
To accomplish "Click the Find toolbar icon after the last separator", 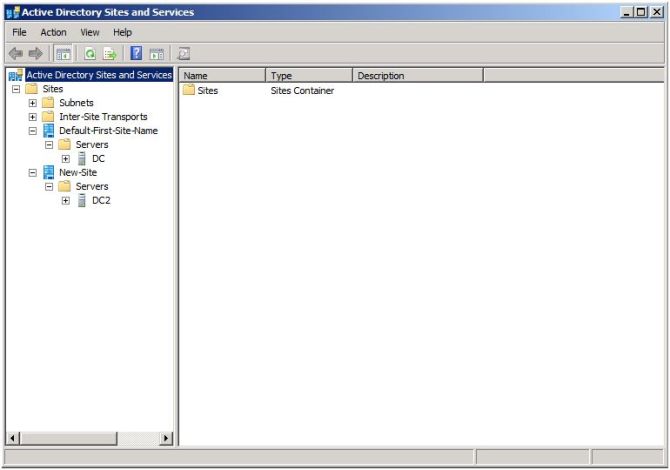I will click(184, 54).
